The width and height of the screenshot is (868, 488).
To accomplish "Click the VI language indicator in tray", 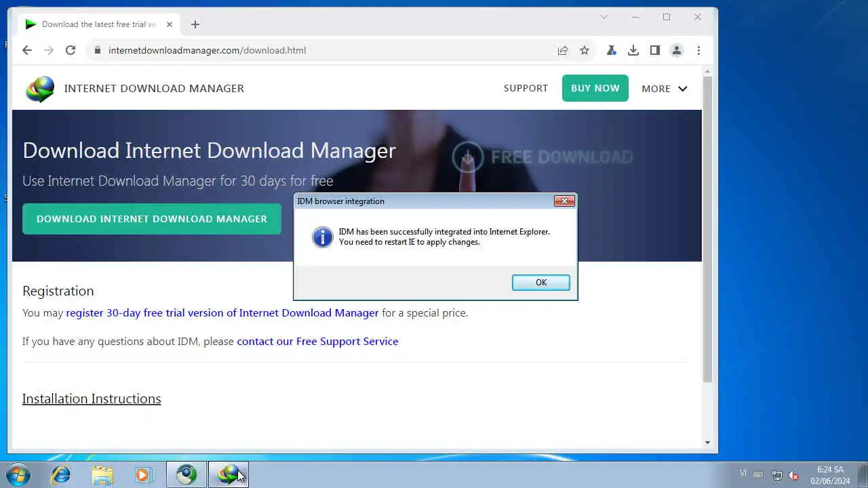I will [743, 473].
